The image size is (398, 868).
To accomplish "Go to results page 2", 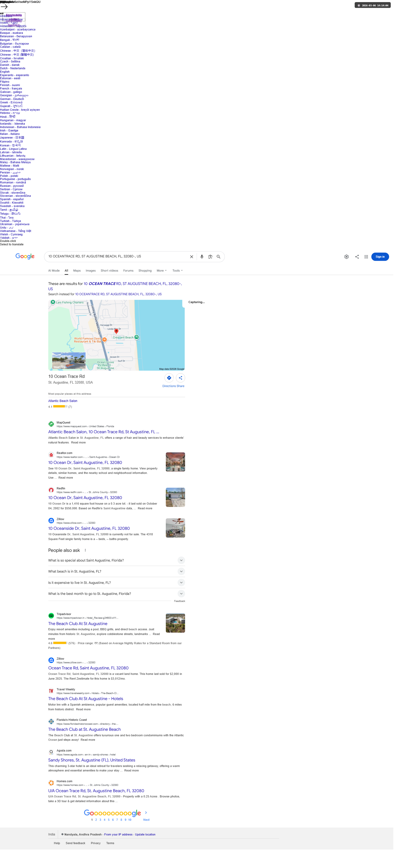I will (x=96, y=820).
